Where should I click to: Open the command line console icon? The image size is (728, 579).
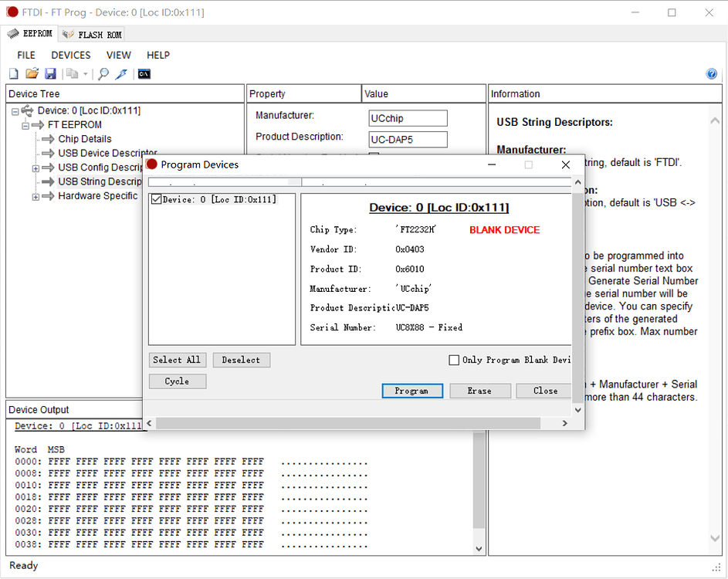(144, 74)
